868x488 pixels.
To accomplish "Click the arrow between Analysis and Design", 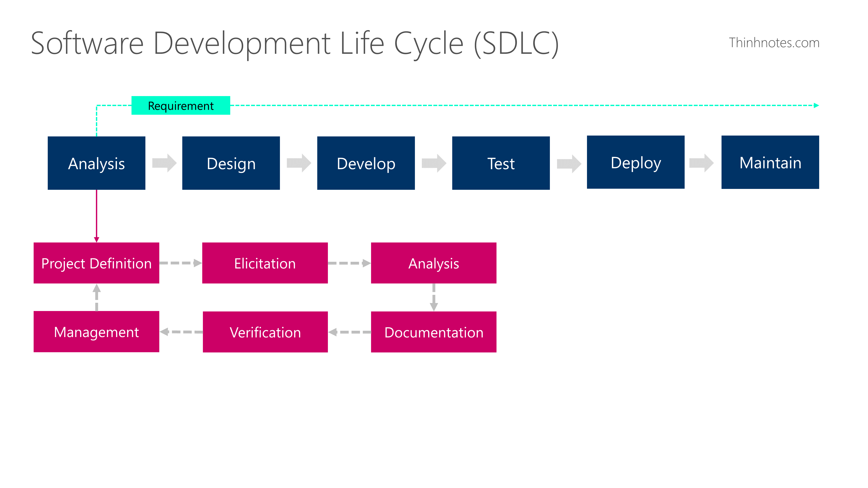I will pyautogui.click(x=164, y=163).
